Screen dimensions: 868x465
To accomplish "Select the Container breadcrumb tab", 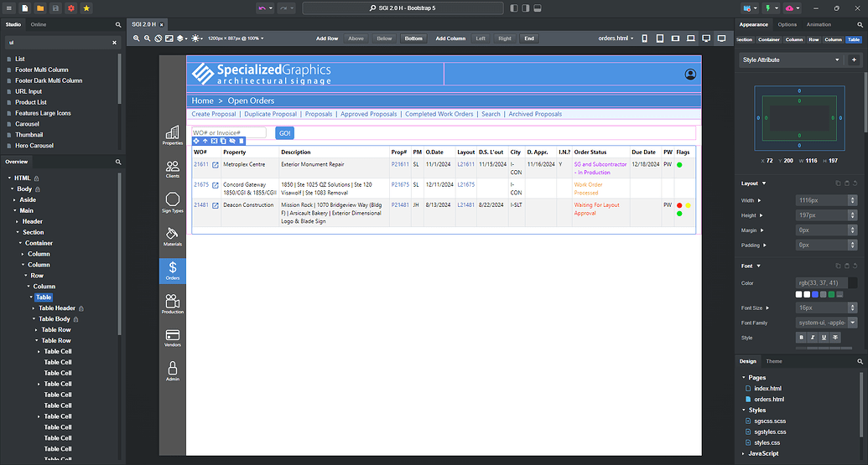I will click(x=769, y=40).
